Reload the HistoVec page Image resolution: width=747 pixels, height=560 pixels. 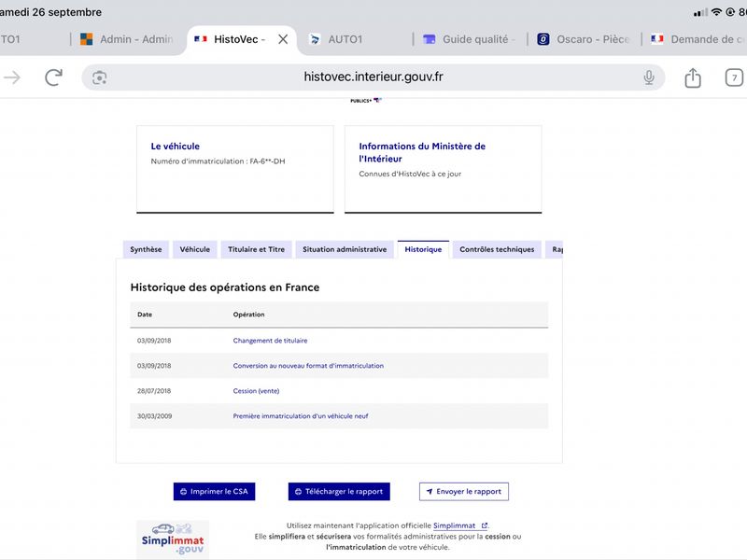pos(53,77)
